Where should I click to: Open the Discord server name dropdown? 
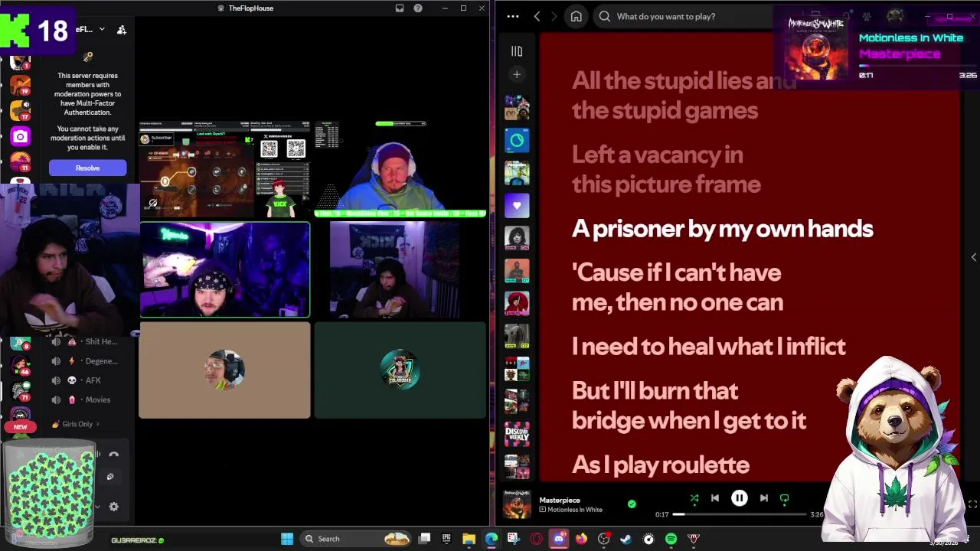point(102,29)
